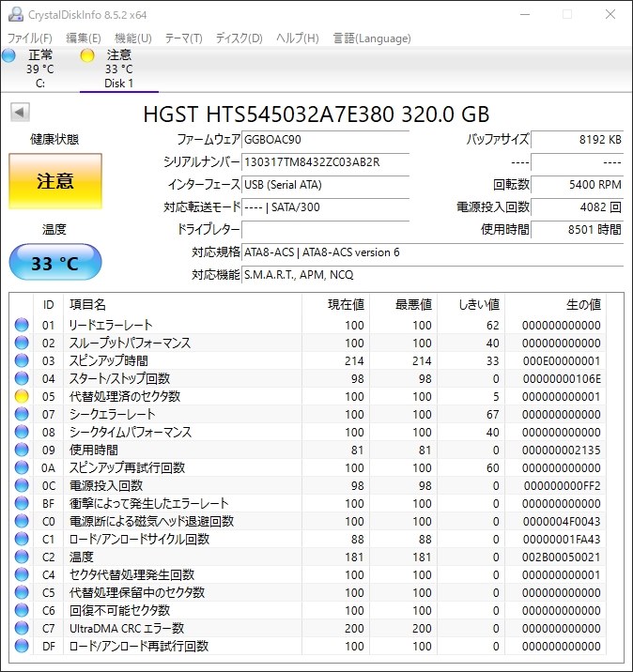Go to previous disk with left arrow
This screenshot has width=633, height=672.
pos(20,113)
